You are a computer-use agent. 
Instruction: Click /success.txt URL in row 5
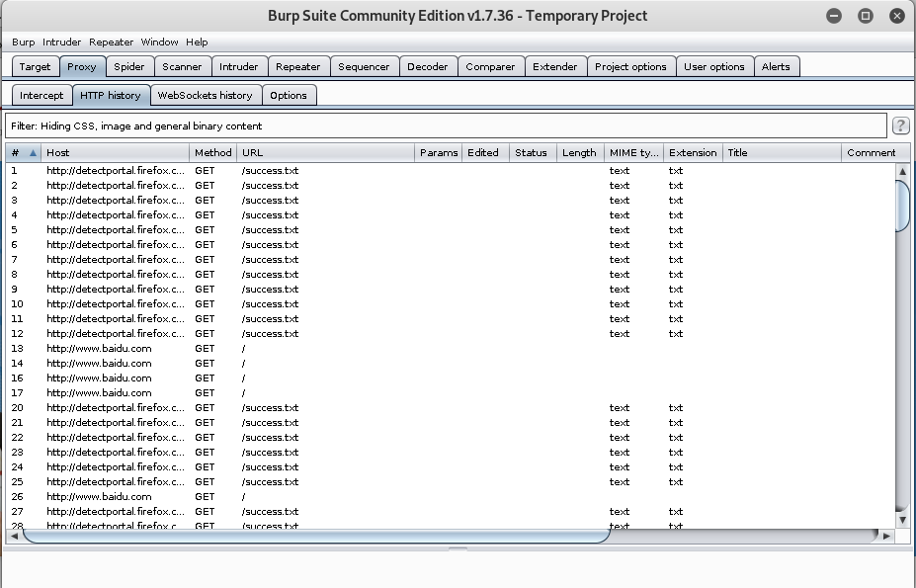click(270, 229)
